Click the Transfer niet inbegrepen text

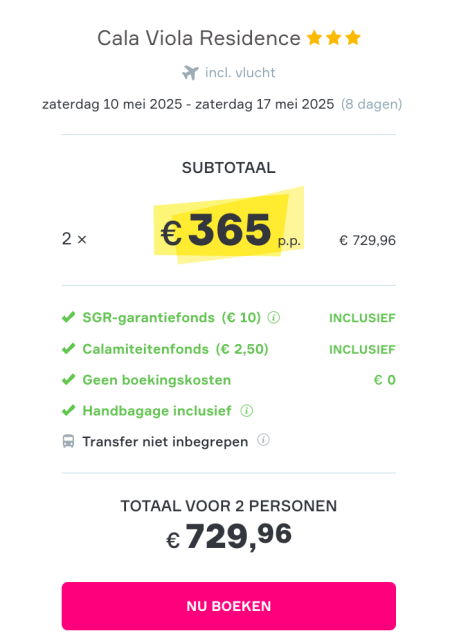click(165, 442)
